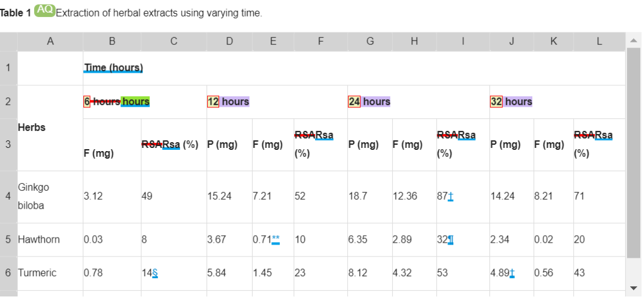Click the scrollbar down arrow

pos(634,288)
